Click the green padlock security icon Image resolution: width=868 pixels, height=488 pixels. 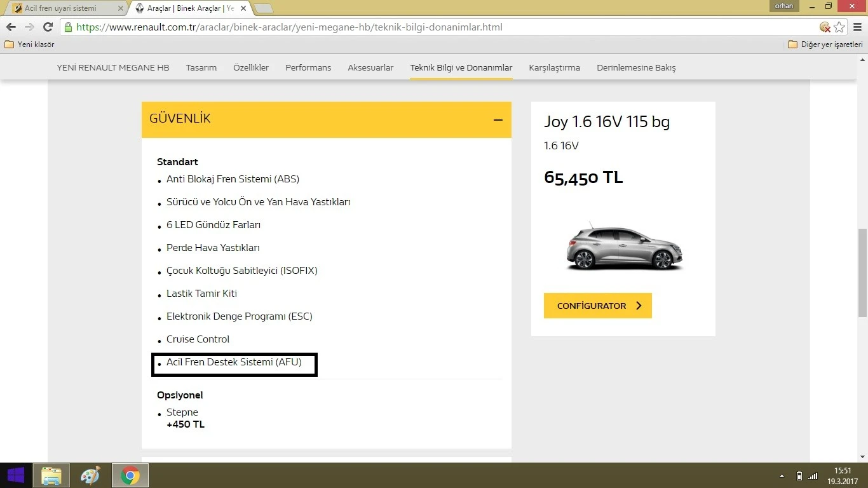click(68, 27)
